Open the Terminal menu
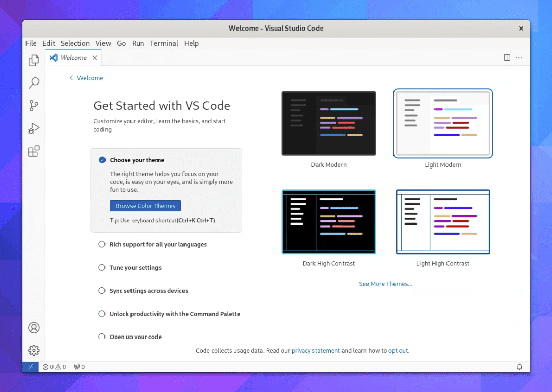Image resolution: width=552 pixels, height=392 pixels. pos(164,43)
